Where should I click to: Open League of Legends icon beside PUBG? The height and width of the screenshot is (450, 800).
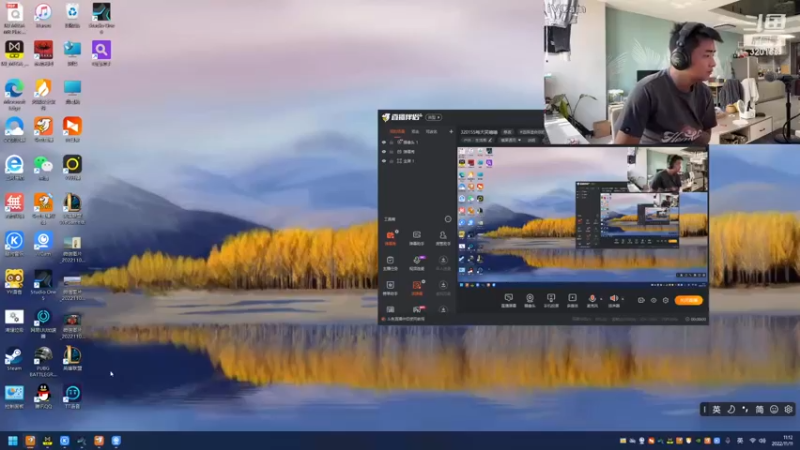(72, 358)
